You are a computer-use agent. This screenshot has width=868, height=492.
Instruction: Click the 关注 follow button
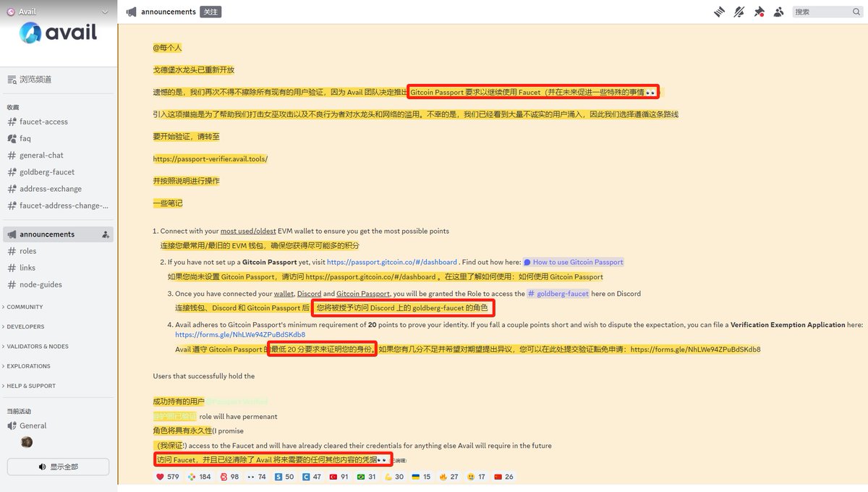210,12
